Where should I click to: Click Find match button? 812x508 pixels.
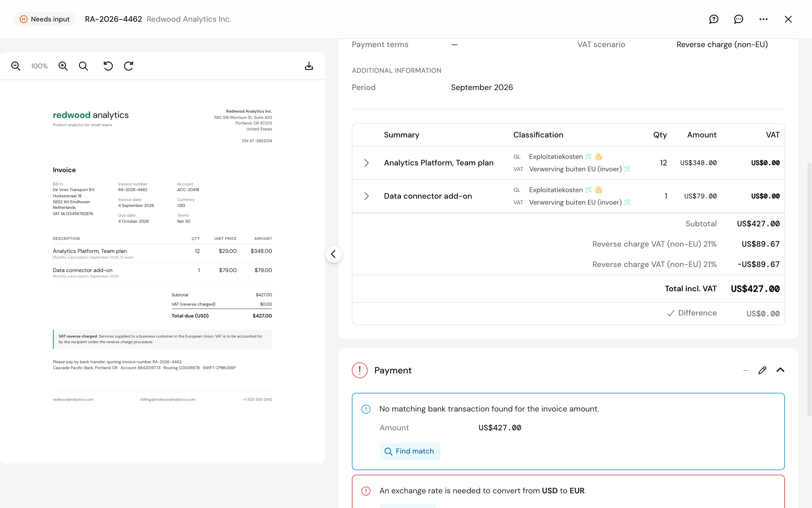[x=410, y=451]
